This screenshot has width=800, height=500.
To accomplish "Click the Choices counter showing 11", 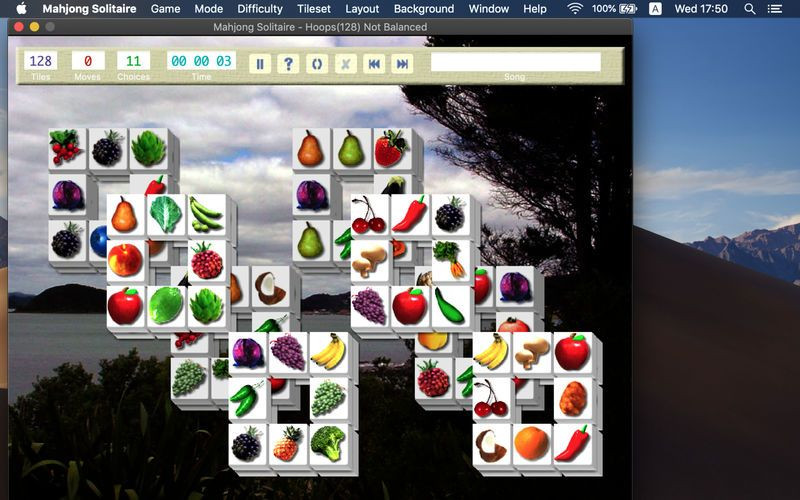I will pos(133,61).
